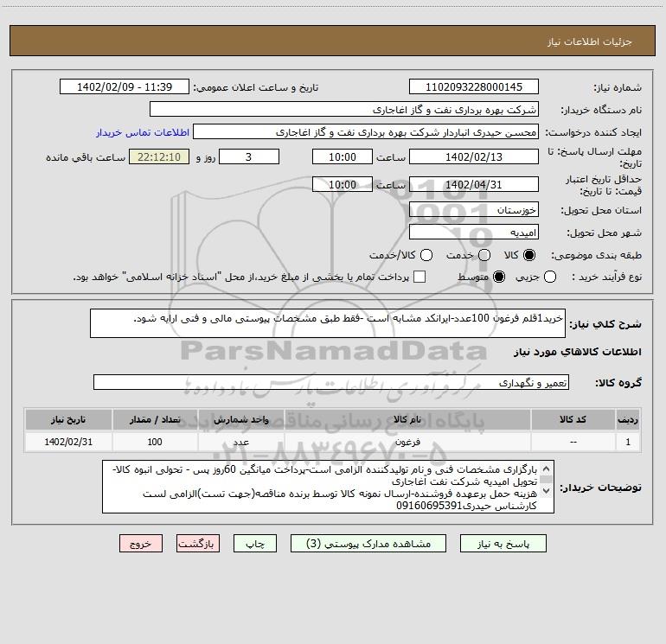Click the توضیحات خریدار text area
Screen dimensions: 666x644
[x=329, y=487]
